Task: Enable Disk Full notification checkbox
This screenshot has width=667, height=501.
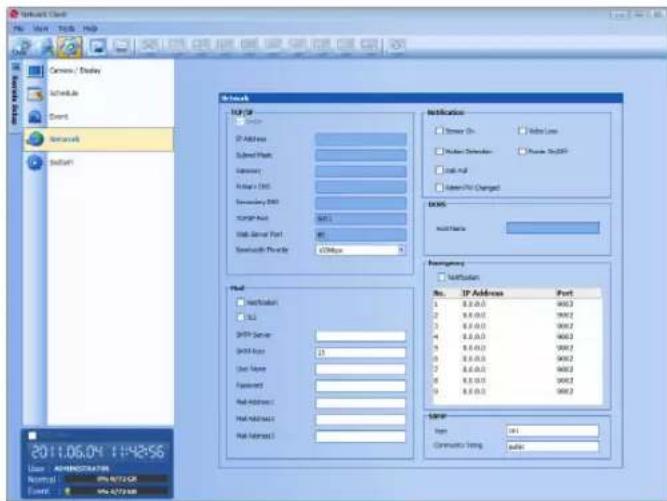Action: (439, 170)
